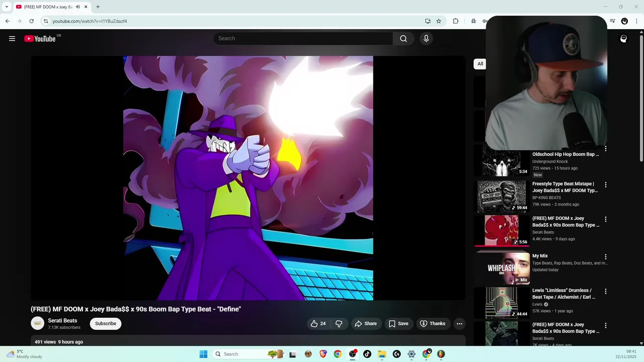
Task: Open options for Freestyle Type Beat Mixtape
Action: click(606, 185)
